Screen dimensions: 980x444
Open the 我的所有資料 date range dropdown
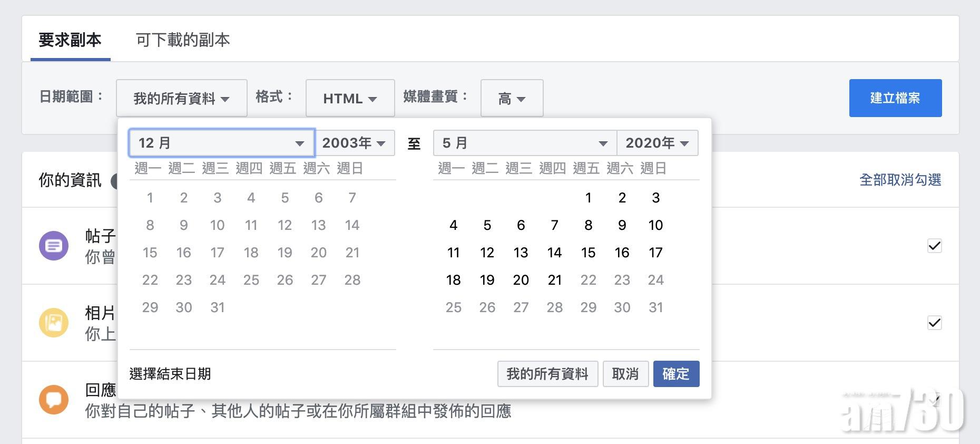click(x=181, y=99)
